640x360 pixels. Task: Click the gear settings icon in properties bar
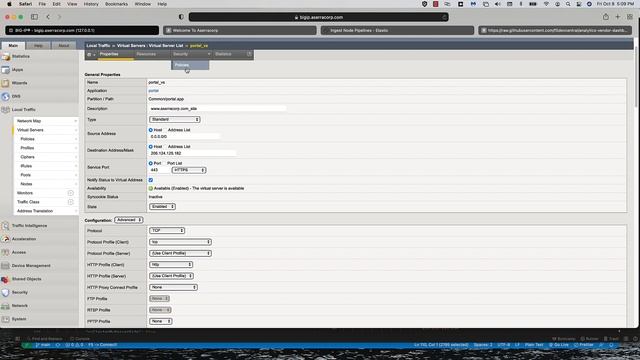coord(90,54)
